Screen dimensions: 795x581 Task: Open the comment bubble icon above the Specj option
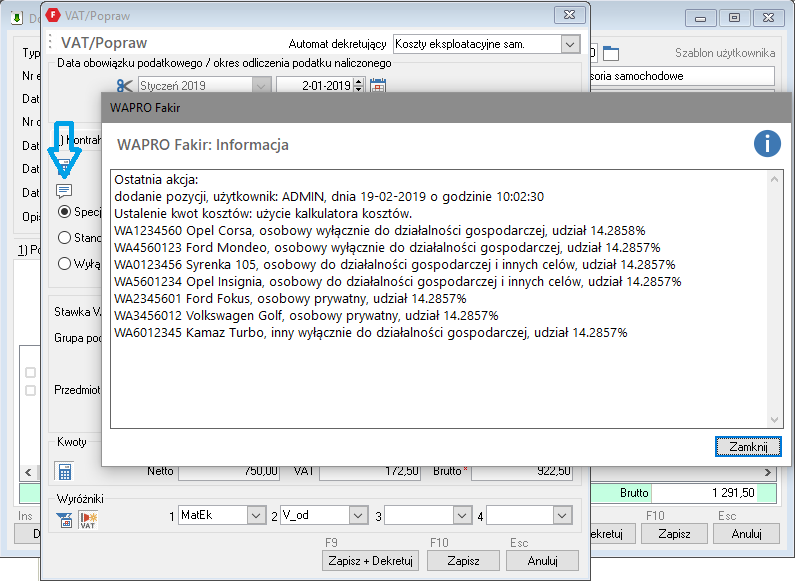(x=64, y=191)
